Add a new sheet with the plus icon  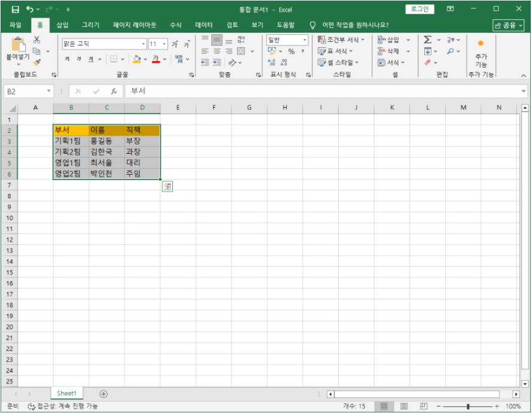coord(104,394)
